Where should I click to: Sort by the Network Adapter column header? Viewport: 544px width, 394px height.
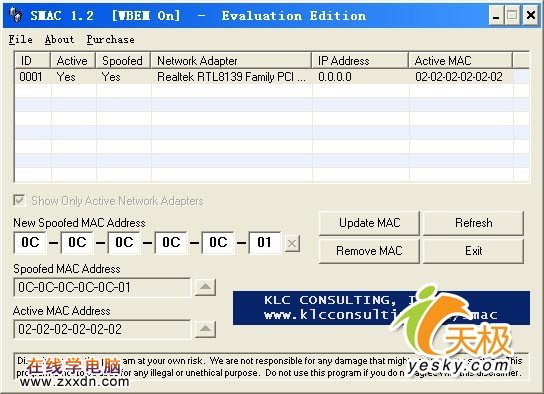(x=231, y=61)
